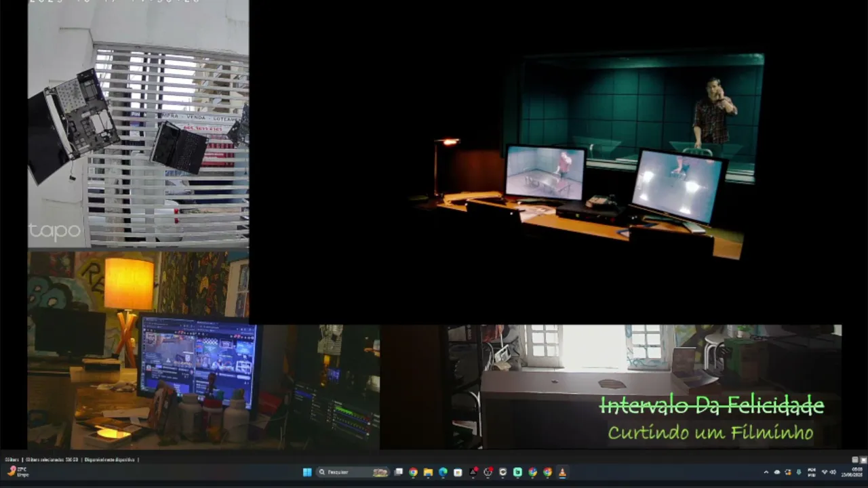Launch Microsoft Edge from the taskbar
The width and height of the screenshot is (868, 488).
tap(443, 472)
